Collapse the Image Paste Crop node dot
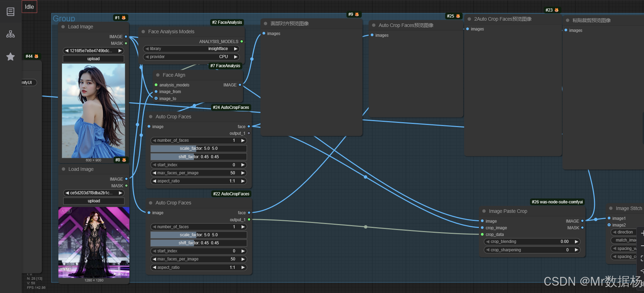Image resolution: width=644 pixels, height=293 pixels. tap(484, 211)
